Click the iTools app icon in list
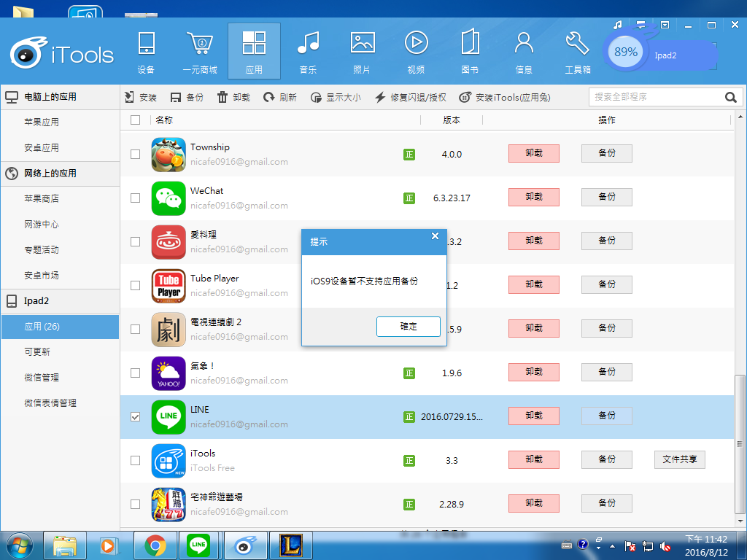Screen dimensions: 747x560 (169, 461)
